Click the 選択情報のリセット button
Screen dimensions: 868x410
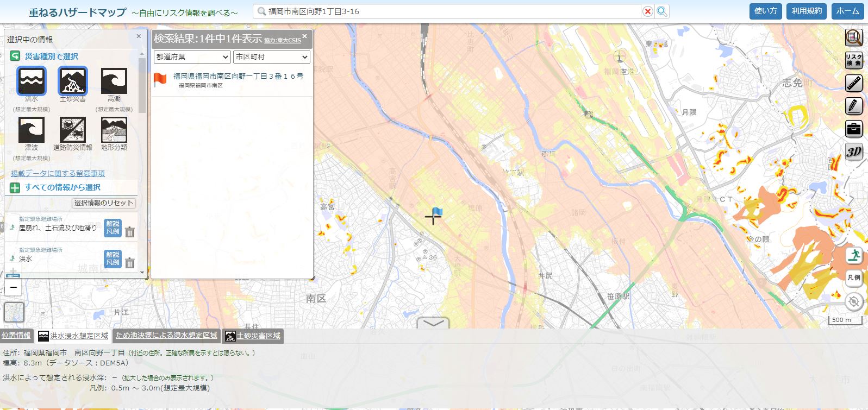point(103,203)
